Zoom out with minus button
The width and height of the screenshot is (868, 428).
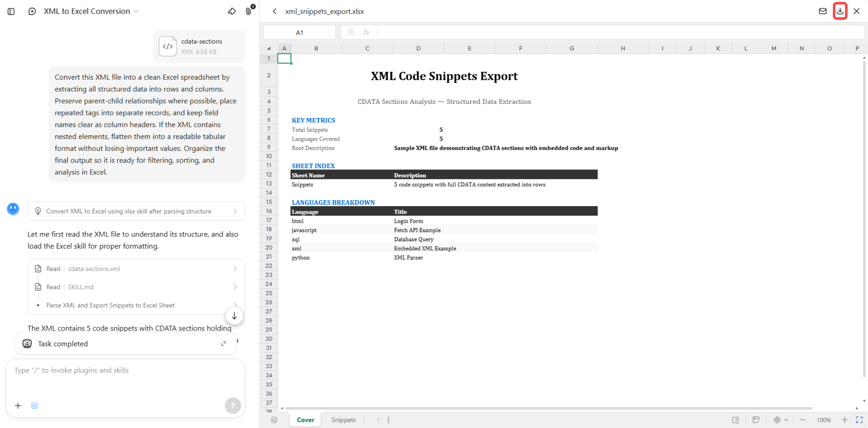[803, 420]
